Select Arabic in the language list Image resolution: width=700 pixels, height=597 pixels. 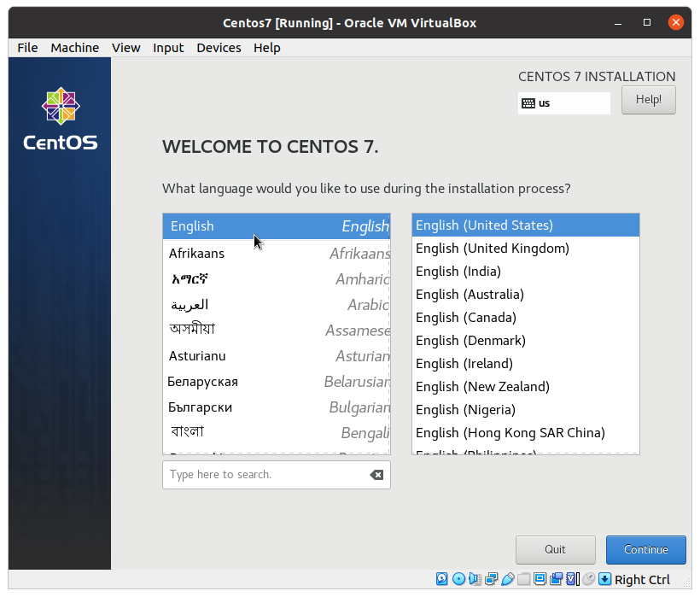pos(277,305)
